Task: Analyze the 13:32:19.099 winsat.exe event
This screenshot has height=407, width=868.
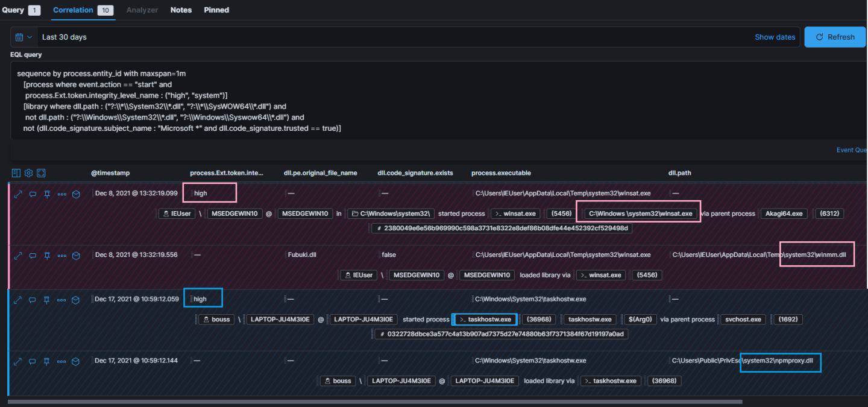Action: 76,194
